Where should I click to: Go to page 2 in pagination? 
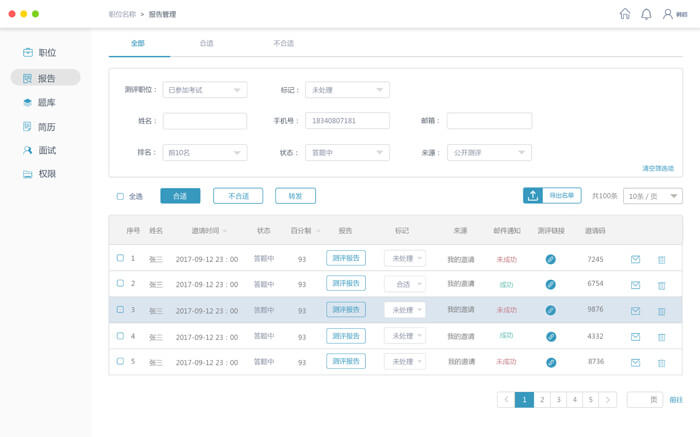542,400
